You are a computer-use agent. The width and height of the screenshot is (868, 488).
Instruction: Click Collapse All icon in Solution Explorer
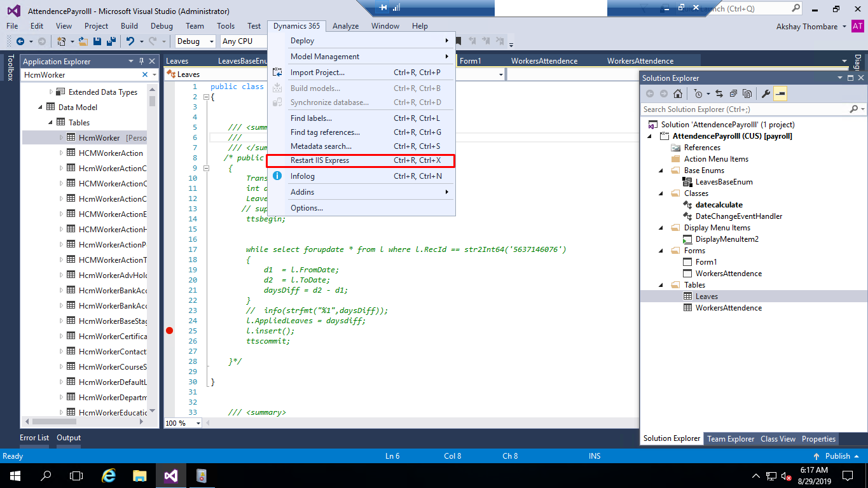coord(733,94)
